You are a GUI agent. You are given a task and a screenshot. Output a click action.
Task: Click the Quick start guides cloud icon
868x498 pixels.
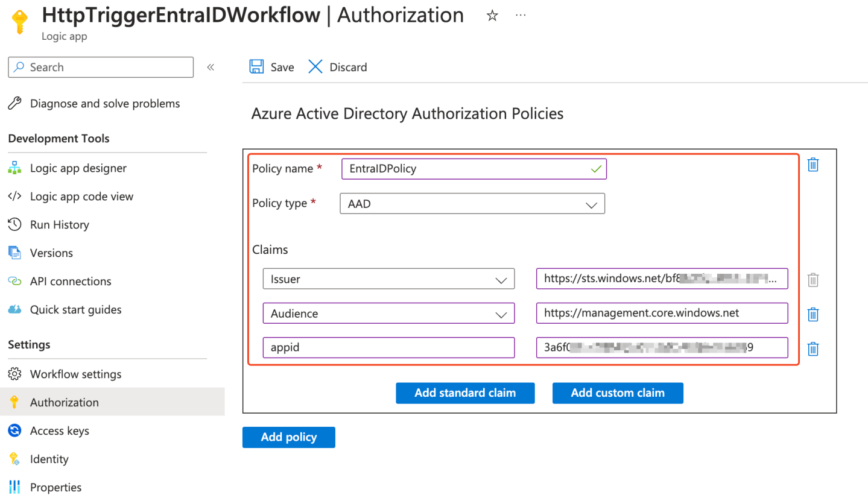click(x=14, y=310)
